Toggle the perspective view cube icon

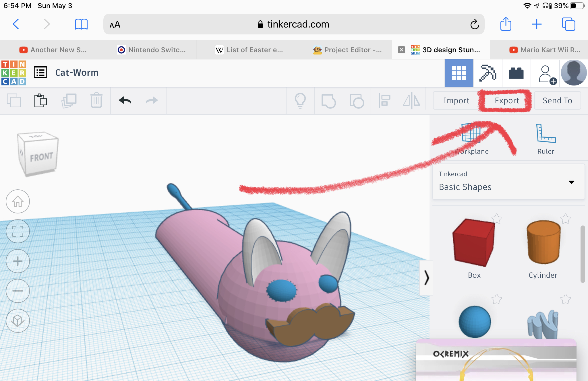tap(17, 319)
